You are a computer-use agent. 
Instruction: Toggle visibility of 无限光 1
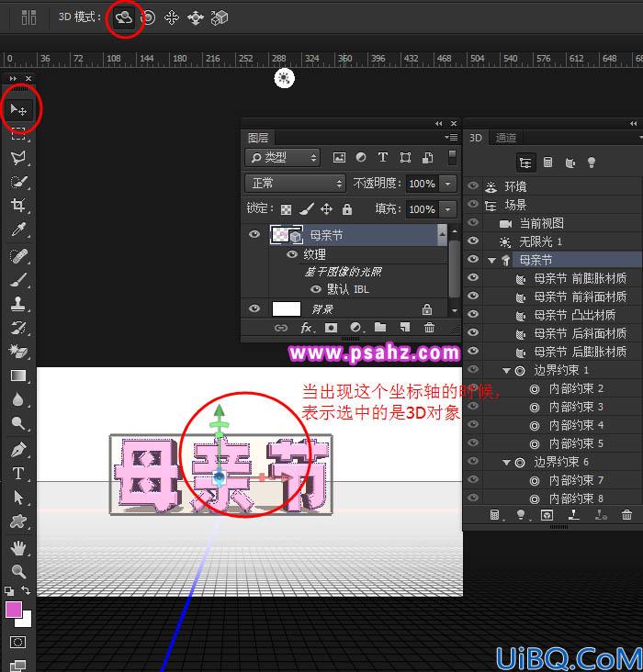pyautogui.click(x=473, y=241)
